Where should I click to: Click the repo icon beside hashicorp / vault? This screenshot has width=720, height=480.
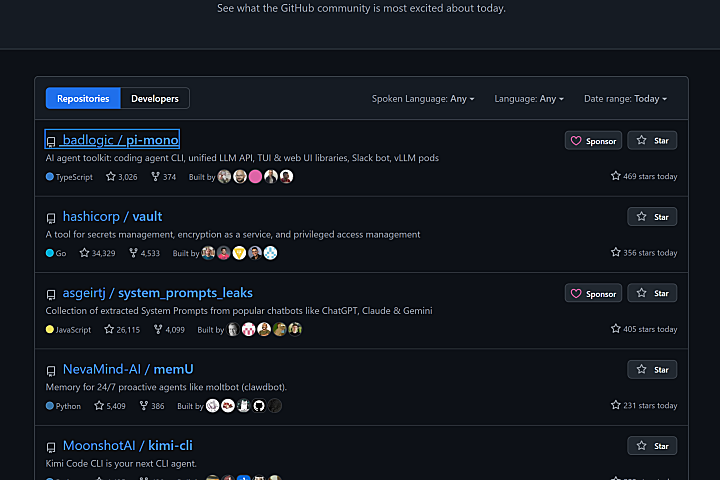point(51,218)
